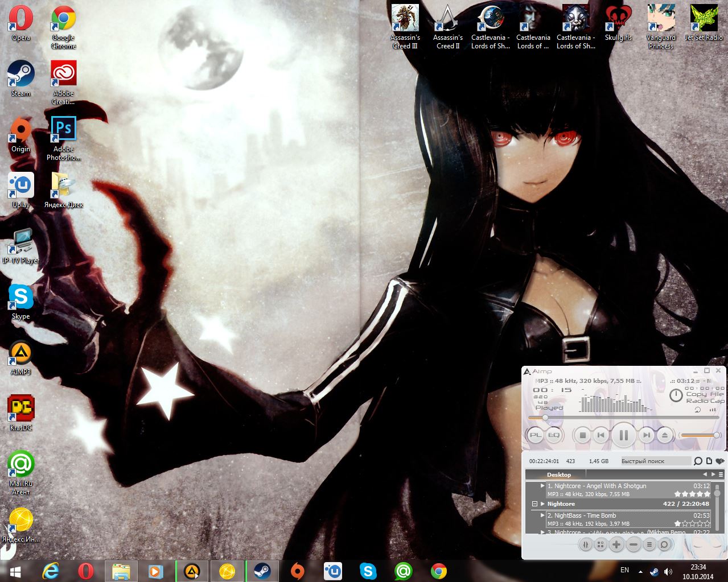Go to previous track in AIMP
Viewport: 728px width, 582px height.
click(601, 436)
